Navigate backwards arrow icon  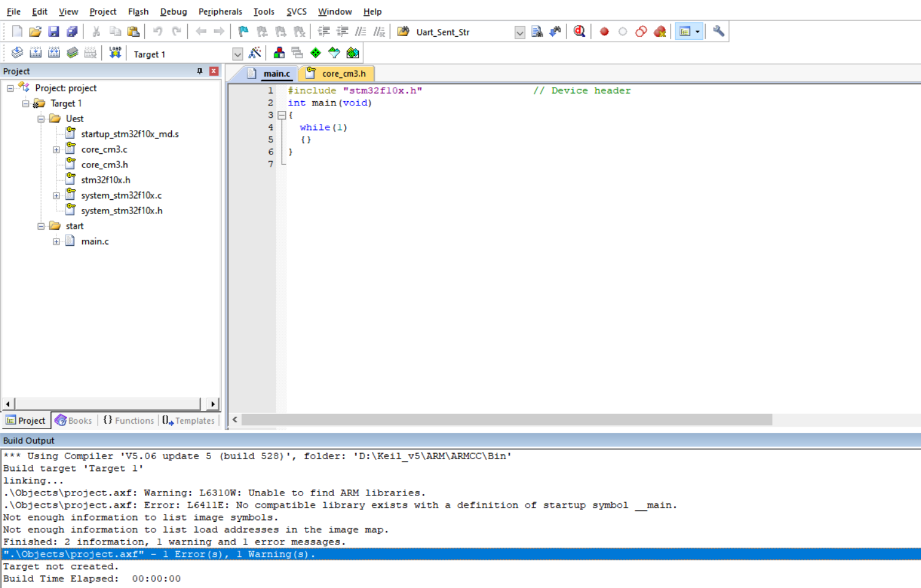click(x=201, y=31)
